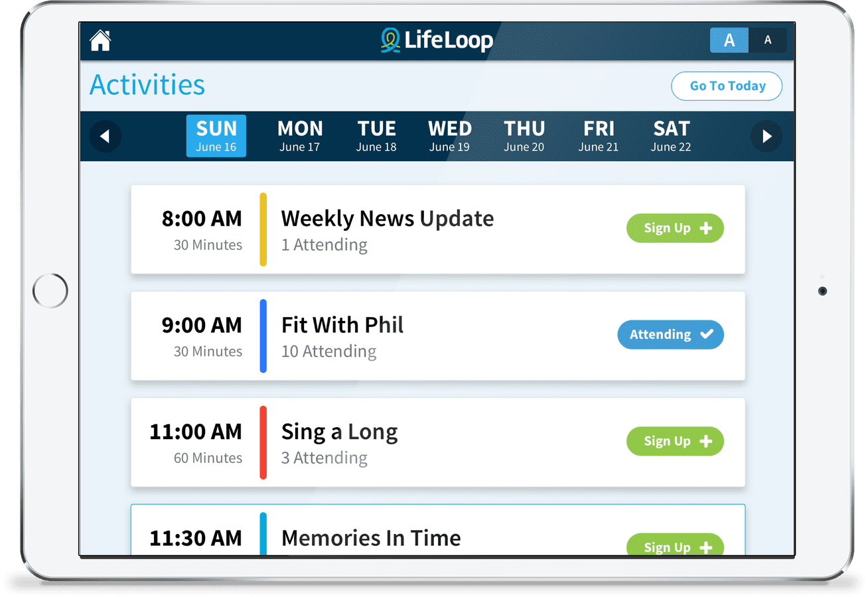
Task: Toggle attendance status for Fit With Phil
Action: (x=670, y=334)
